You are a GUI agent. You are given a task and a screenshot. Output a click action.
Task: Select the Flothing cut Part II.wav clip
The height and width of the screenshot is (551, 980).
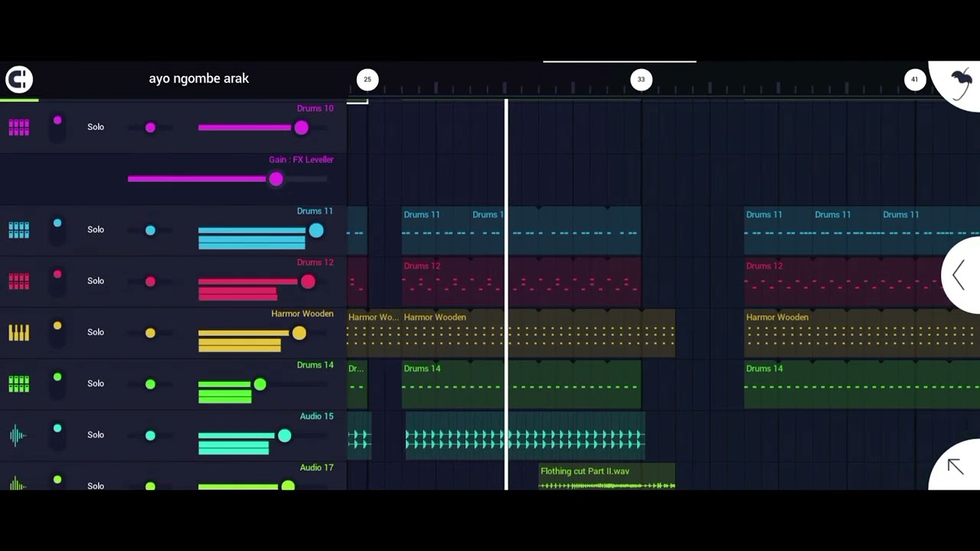[607, 477]
